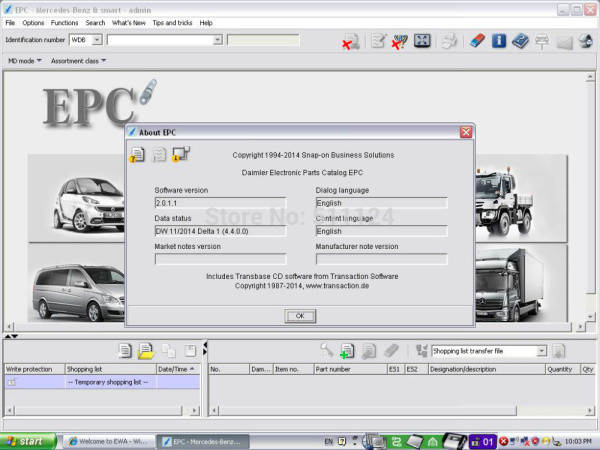
Task: Click the notepad edit toolbar icon
Action: pos(378,41)
